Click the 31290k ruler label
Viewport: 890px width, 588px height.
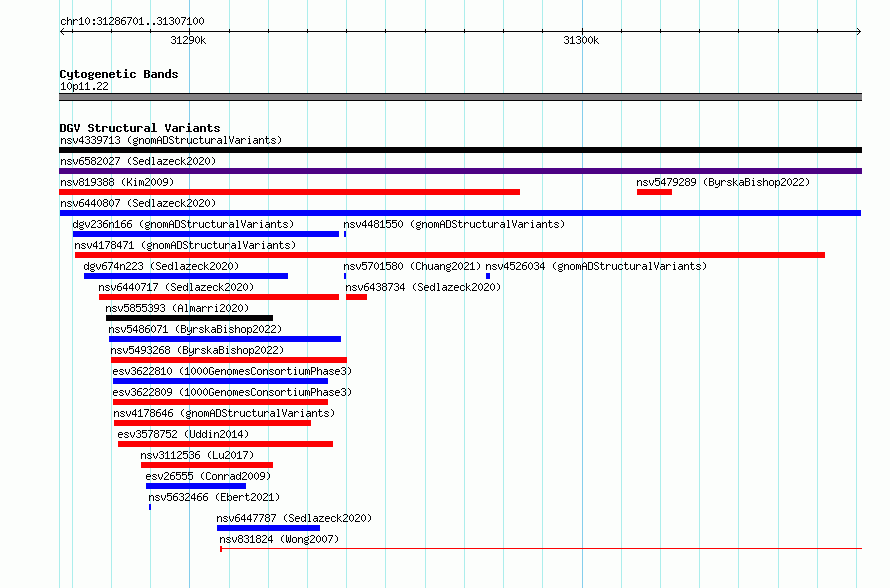coord(188,40)
